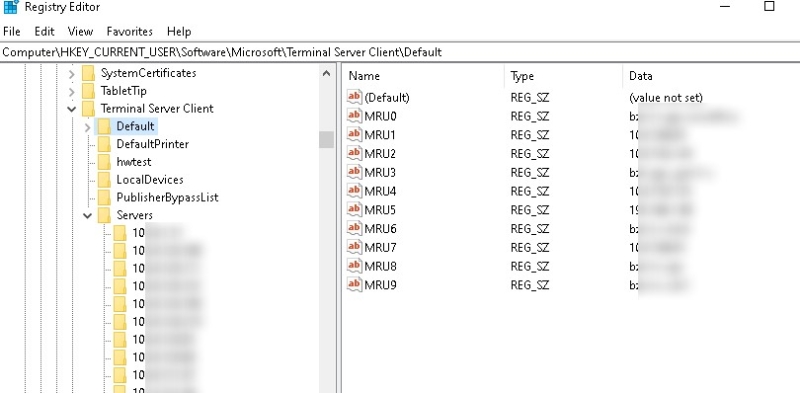Expand the TabletTip key
Image resolution: width=800 pixels, height=393 pixels.
(71, 91)
